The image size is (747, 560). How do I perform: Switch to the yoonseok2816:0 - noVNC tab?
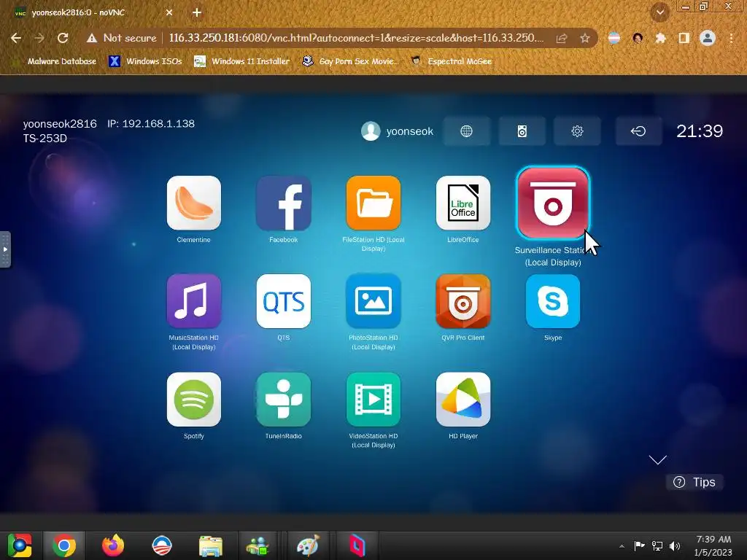93,12
